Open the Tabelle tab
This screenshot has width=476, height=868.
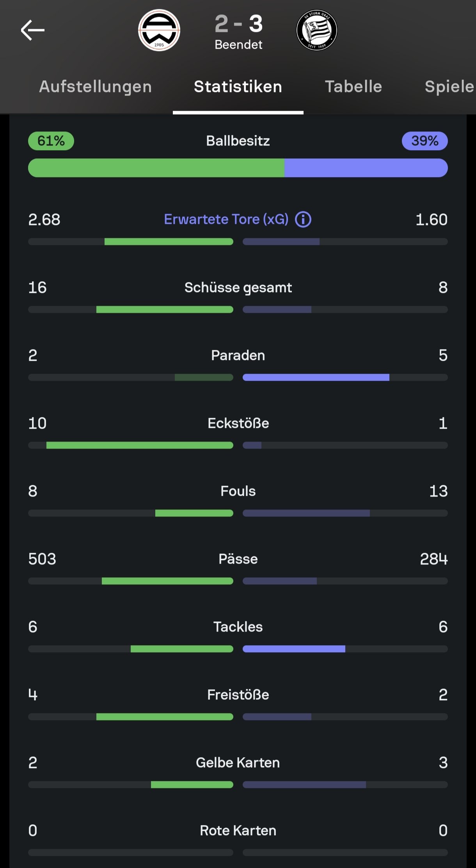click(x=353, y=87)
